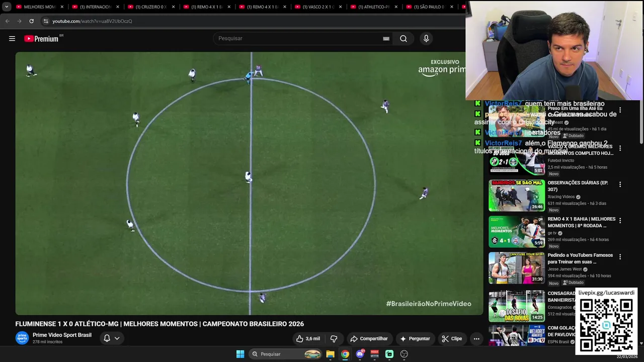
Task: Open OBS Studio from the taskbar
Action: click(x=404, y=354)
